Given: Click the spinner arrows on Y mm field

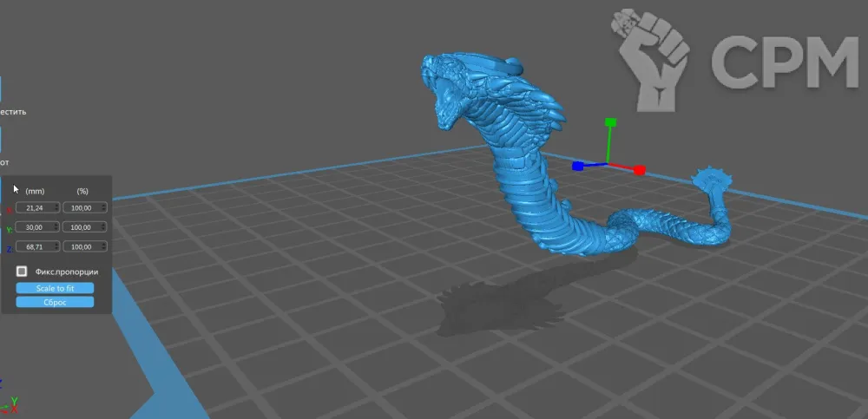Looking at the screenshot, I should (x=57, y=227).
